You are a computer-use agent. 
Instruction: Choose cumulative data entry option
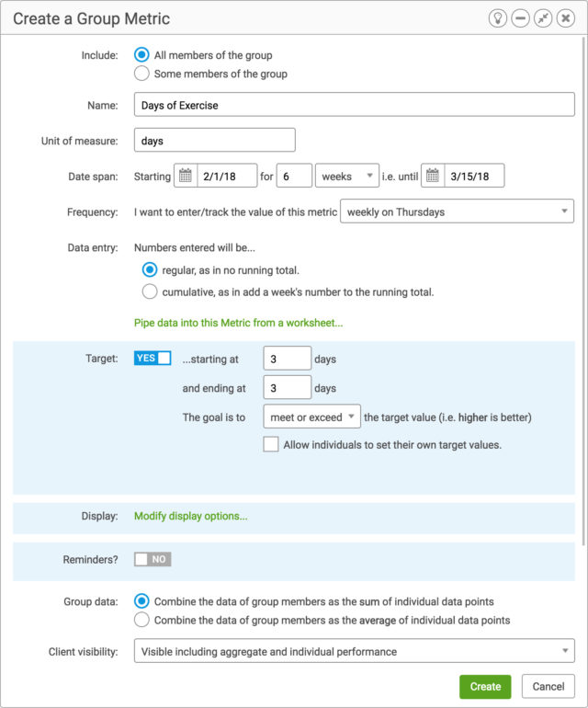(150, 291)
